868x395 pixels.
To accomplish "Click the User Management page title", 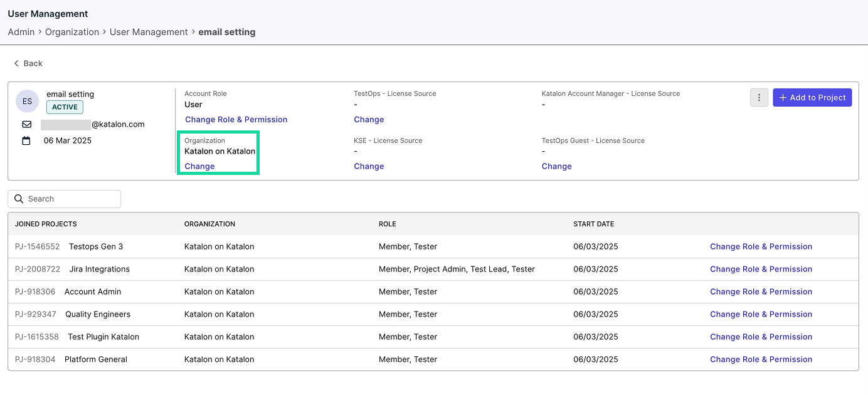I will (48, 14).
